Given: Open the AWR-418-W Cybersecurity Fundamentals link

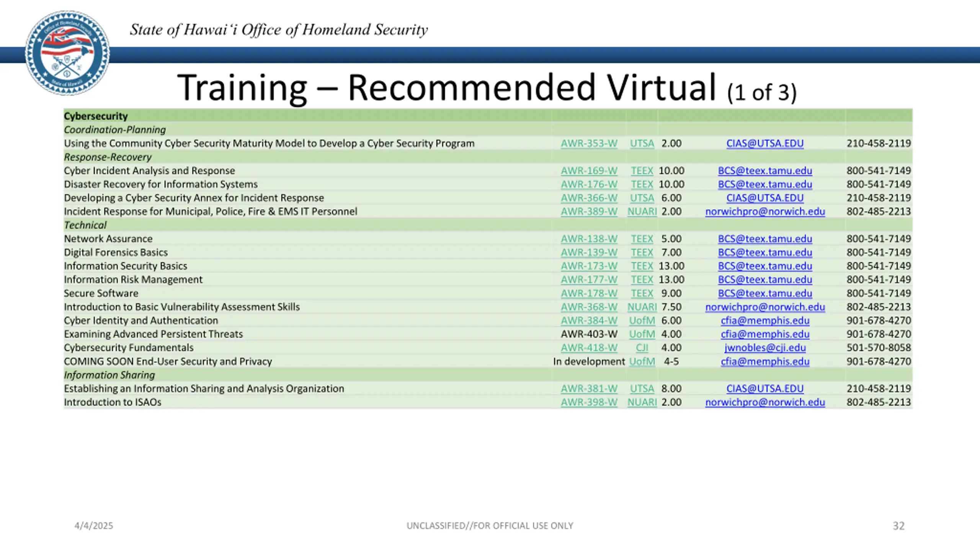Looking at the screenshot, I should click(589, 348).
